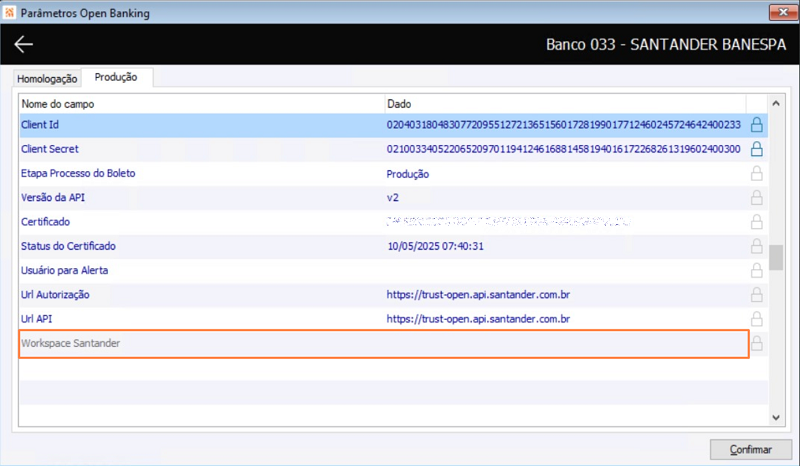
Task: Click the scroll down arrow of the list
Action: coord(776,418)
